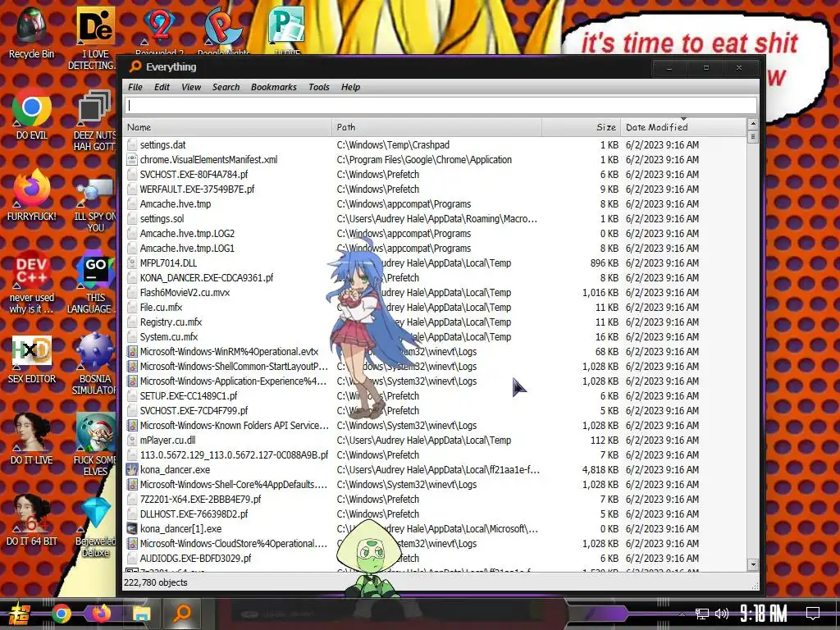The width and height of the screenshot is (840, 630).
Task: Open the Tools menu in Everything
Action: click(x=319, y=87)
